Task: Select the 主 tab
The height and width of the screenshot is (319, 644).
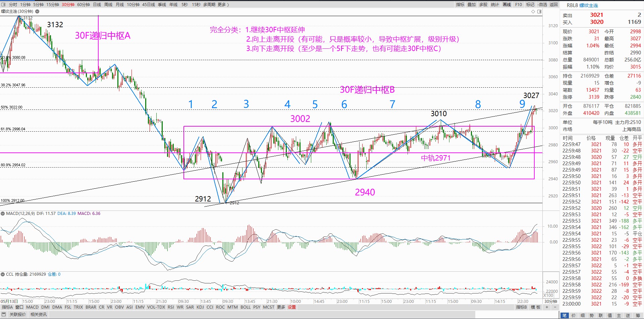Action: pos(619,315)
